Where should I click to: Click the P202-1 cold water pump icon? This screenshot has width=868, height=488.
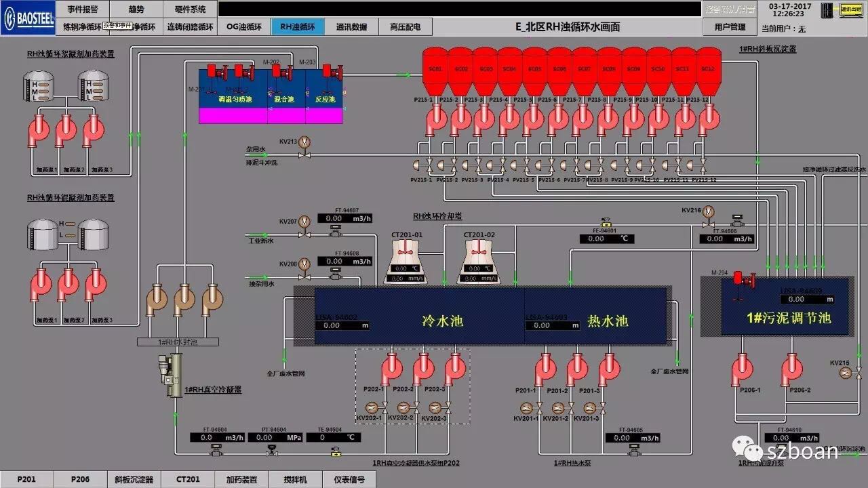point(391,368)
